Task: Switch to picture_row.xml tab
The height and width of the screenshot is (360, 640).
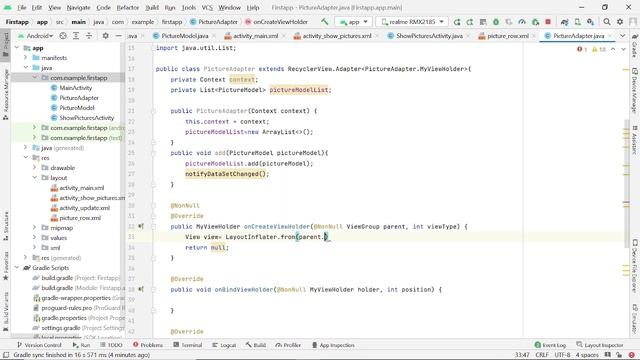Action: click(508, 36)
